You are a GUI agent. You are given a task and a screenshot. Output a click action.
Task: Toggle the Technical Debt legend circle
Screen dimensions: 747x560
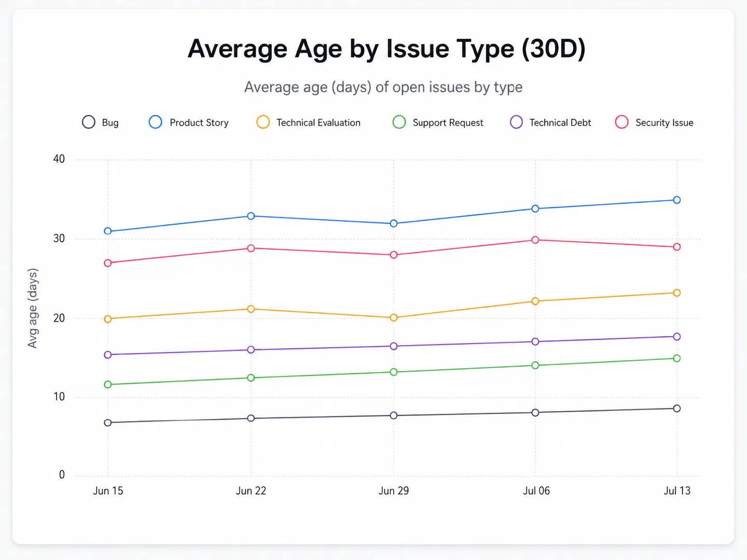click(516, 122)
